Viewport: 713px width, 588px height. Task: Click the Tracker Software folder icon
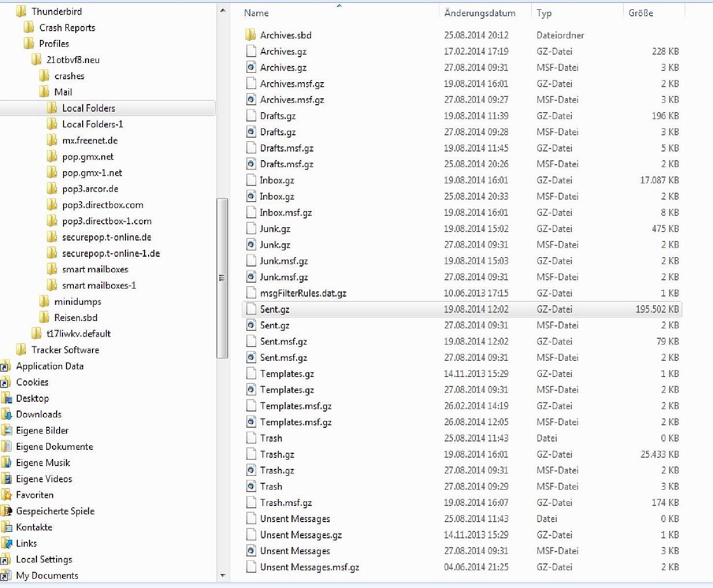coord(21,350)
